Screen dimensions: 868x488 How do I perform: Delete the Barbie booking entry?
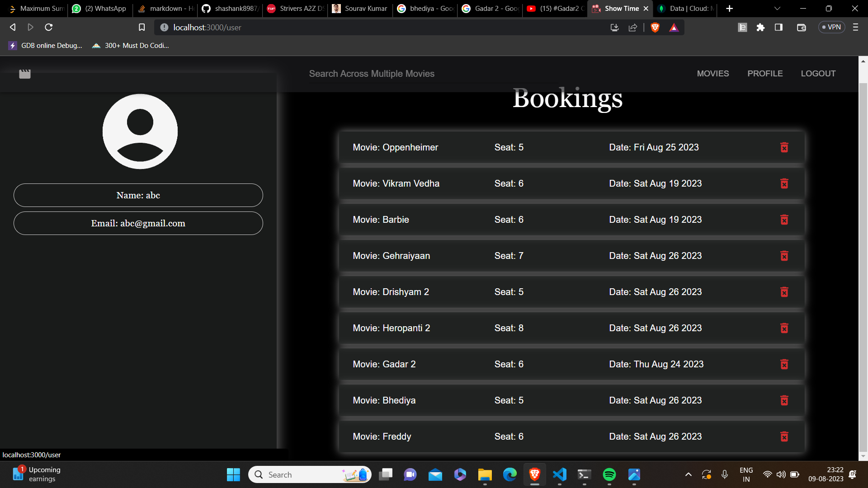click(x=784, y=220)
